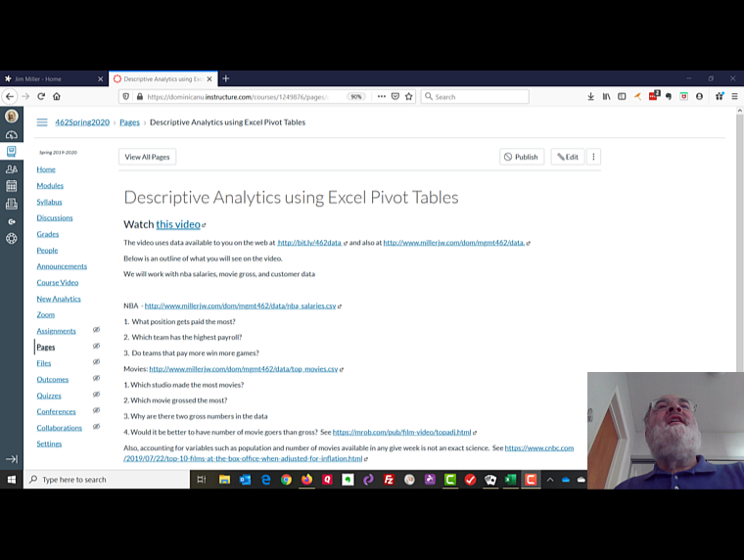Open the Canvas Help icon
This screenshot has height=560, width=744.
click(x=12, y=238)
